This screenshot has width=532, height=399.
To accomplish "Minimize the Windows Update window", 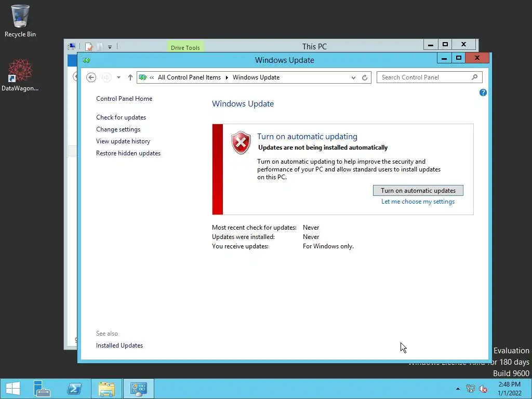I will pyautogui.click(x=444, y=58).
